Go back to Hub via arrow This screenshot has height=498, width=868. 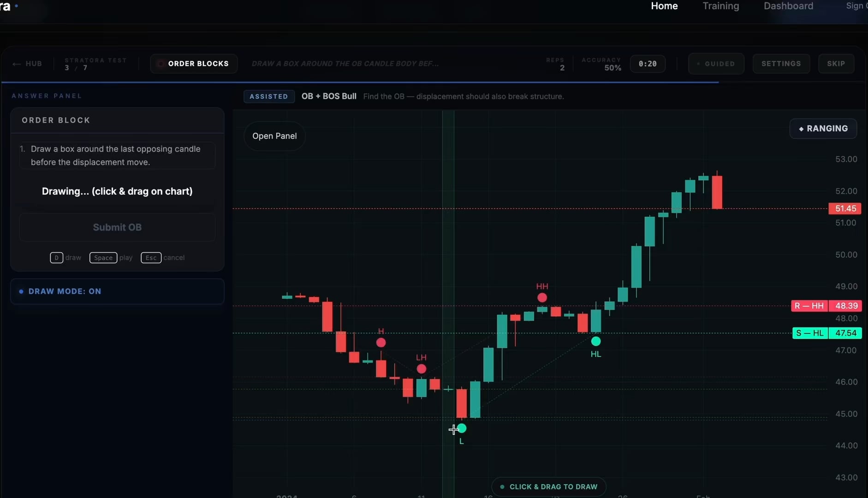(x=27, y=64)
